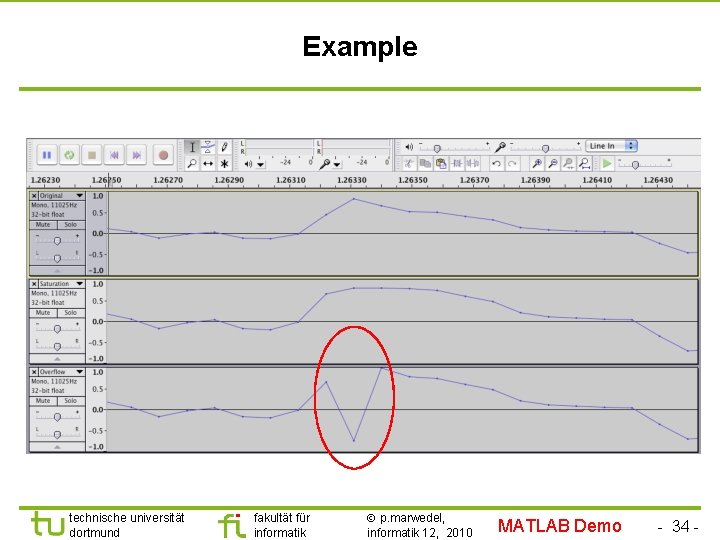Click the Zoom In magnifier icon
Viewport: 720px width, 540px height.
coord(536,163)
